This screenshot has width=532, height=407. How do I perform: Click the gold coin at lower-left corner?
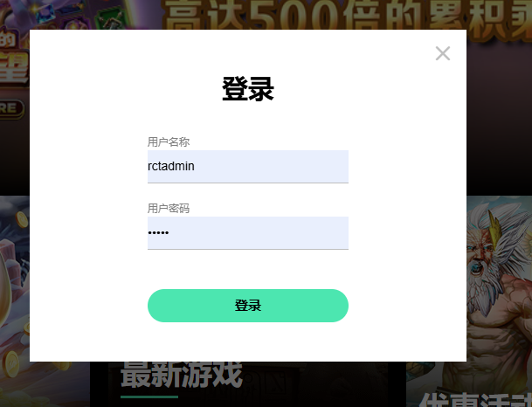12,366
